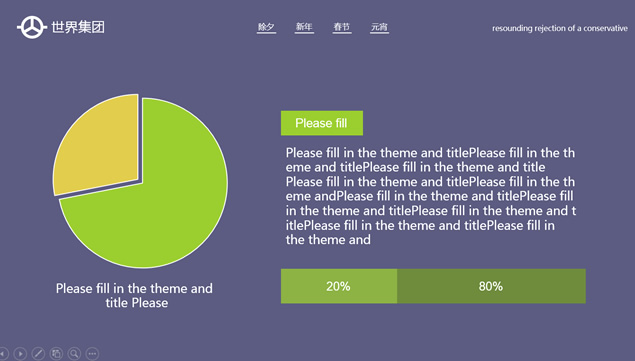Image resolution: width=635 pixels, height=361 pixels.
Task: Click the 世界集团 company name text
Action: [78, 27]
